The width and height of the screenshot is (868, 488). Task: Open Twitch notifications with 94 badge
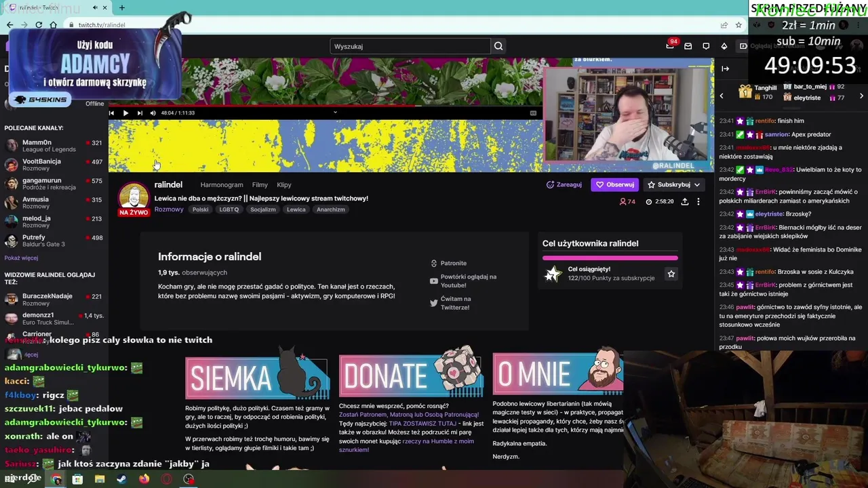coord(671,45)
